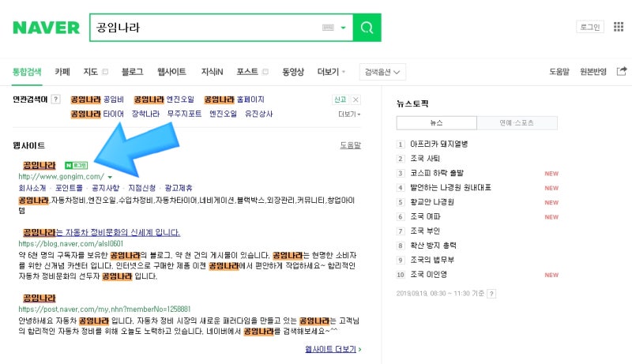Click the help icon beside news topic timestamp
632x364 pixels.
tap(491, 294)
